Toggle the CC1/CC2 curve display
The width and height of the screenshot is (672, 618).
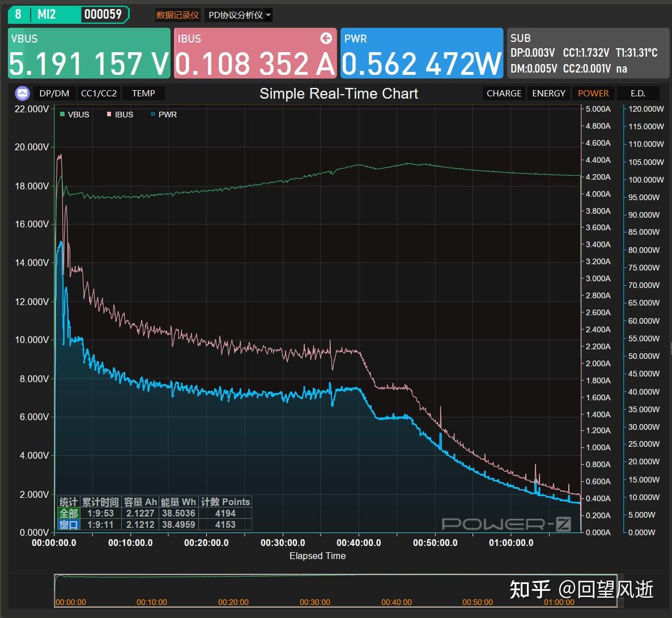99,93
